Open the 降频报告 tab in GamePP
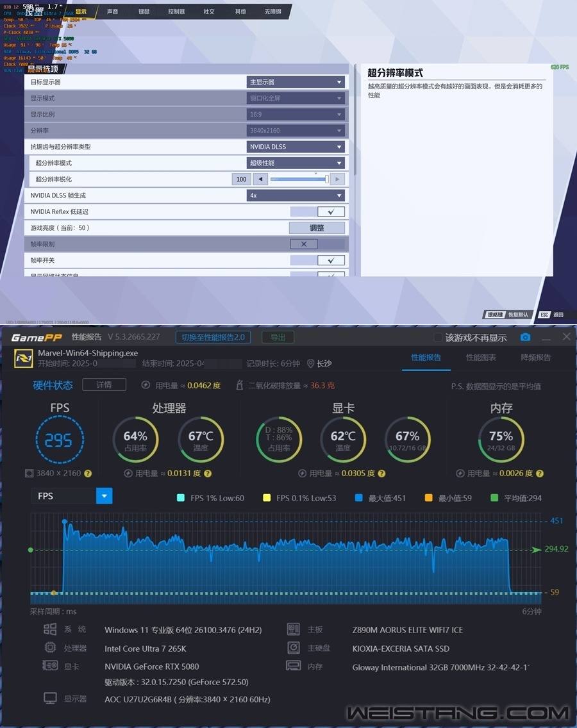 pos(536,358)
